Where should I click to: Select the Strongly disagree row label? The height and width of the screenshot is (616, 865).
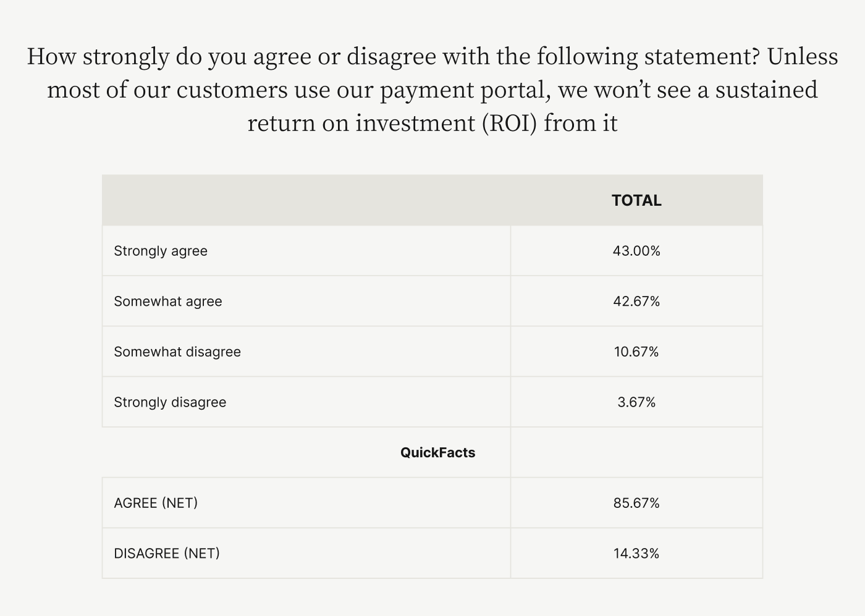[x=170, y=402]
